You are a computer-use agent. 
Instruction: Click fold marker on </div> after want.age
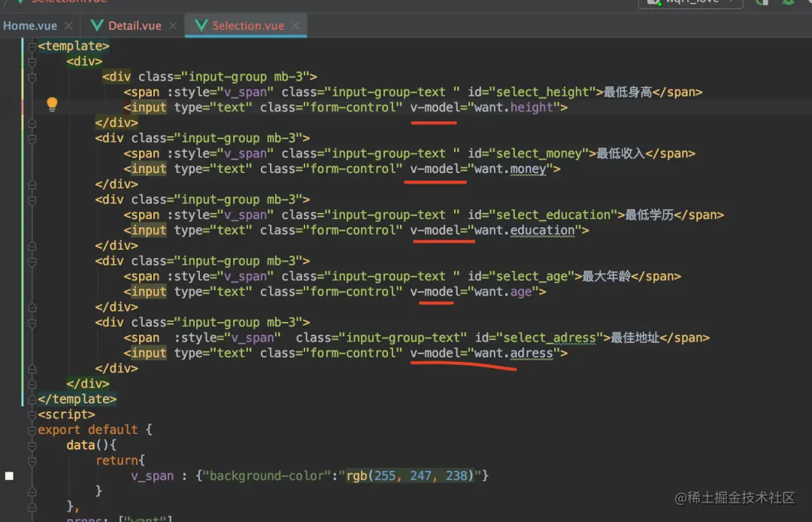point(32,308)
